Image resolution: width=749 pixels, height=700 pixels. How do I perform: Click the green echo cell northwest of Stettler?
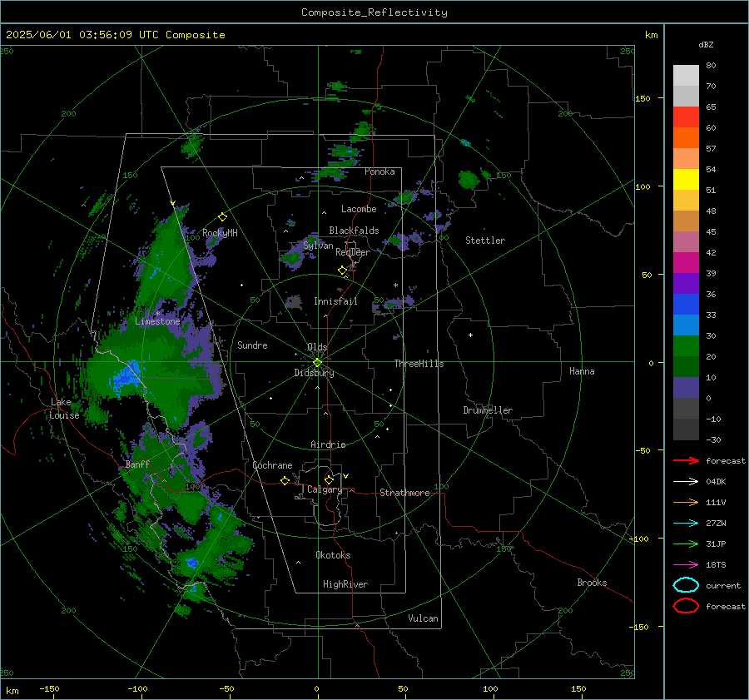[x=469, y=179]
